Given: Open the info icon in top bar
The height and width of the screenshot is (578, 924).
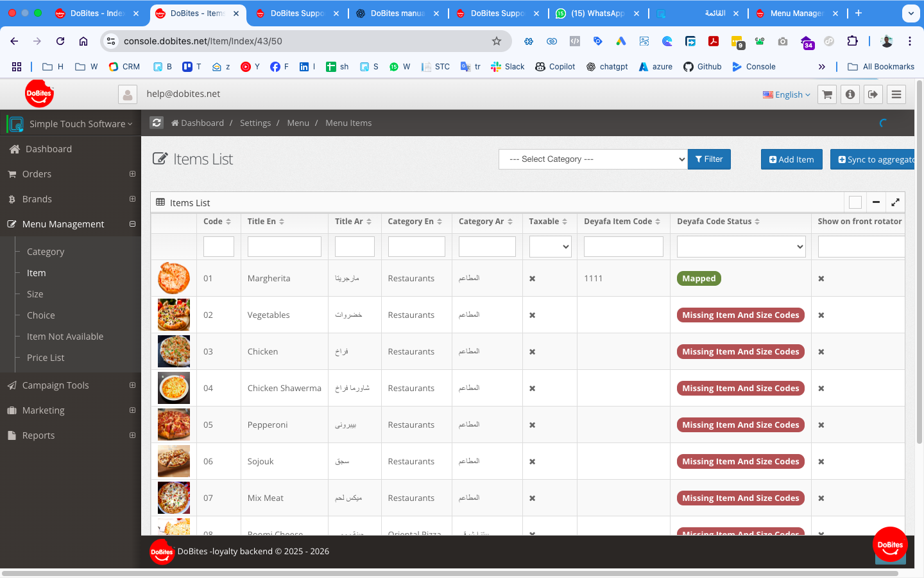Looking at the screenshot, I should pos(850,94).
